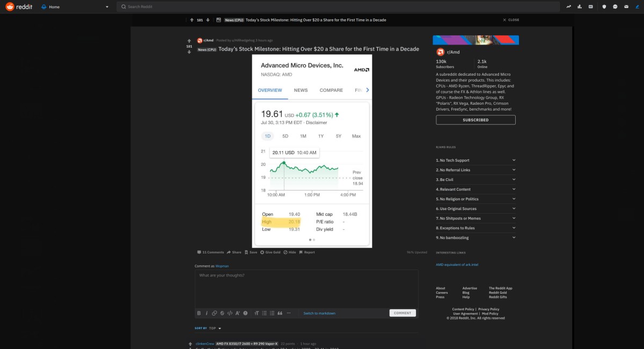Hide this post
The image size is (644, 349).
[x=289, y=252]
